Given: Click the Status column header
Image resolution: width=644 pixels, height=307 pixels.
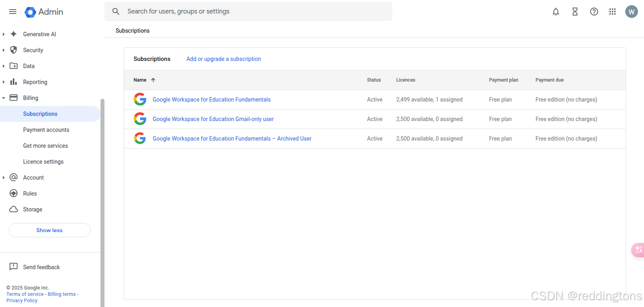Looking at the screenshot, I should click(374, 80).
